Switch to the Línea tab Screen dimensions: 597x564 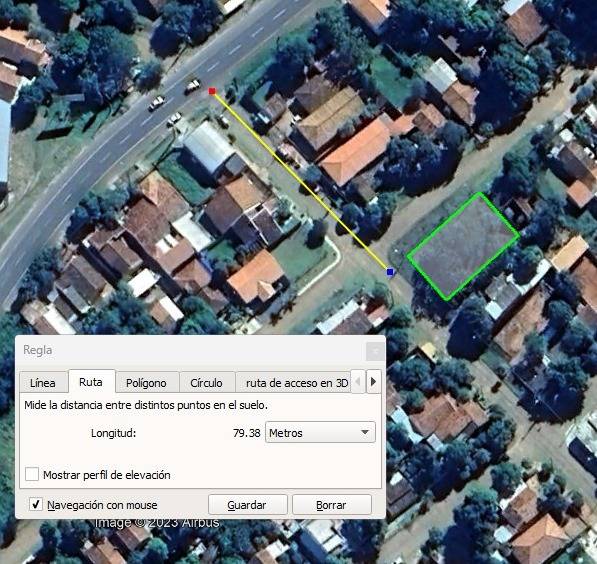(x=43, y=382)
